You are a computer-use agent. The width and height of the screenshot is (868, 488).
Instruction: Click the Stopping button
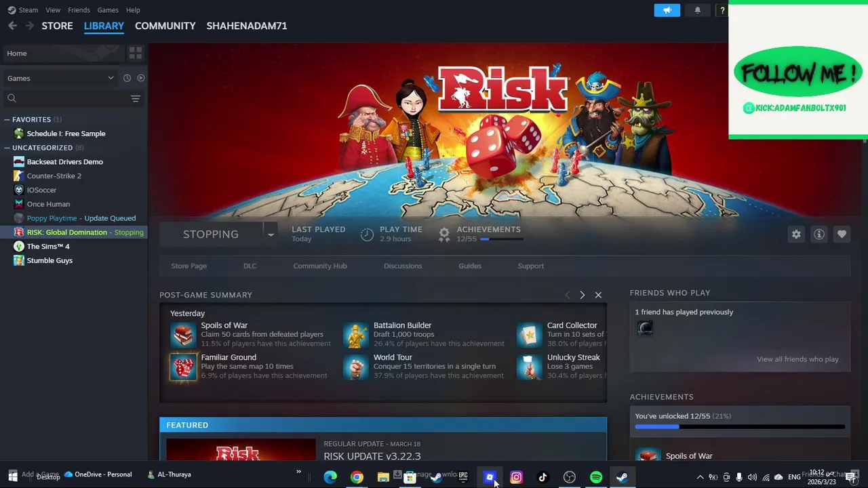click(211, 235)
